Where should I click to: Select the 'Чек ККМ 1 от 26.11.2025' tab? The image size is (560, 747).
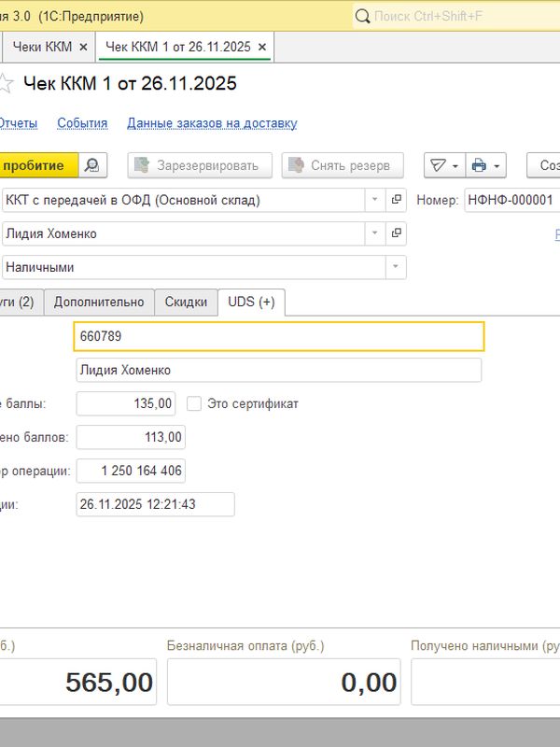coord(177,47)
